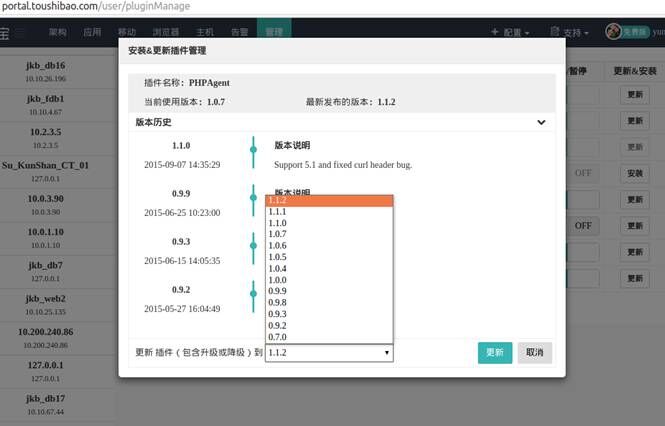Click the 取消 cancel button
This screenshot has height=426, width=665.
(534, 353)
